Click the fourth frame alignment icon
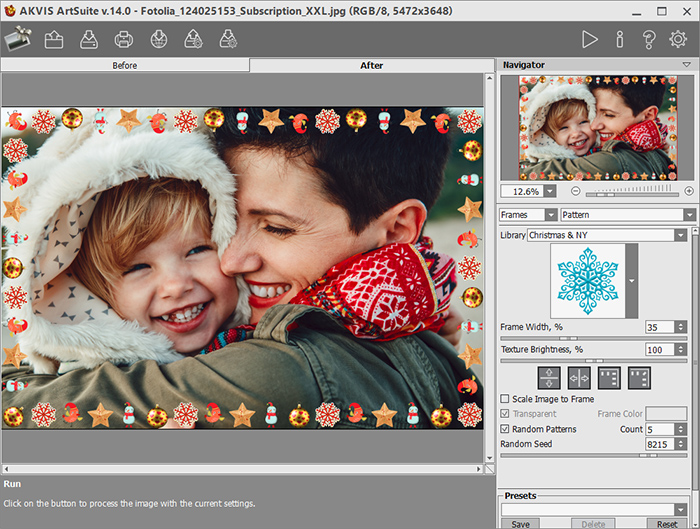Screen dimensions: 700x529 [639, 378]
